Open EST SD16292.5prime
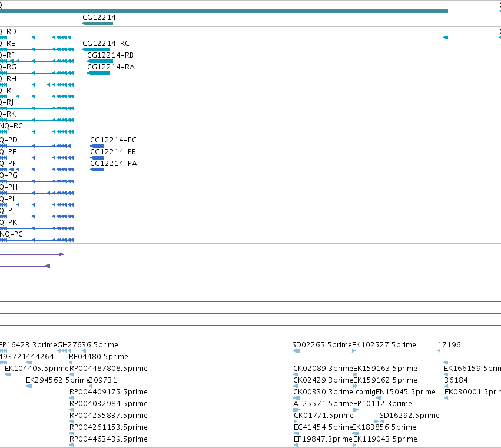This screenshot has height=448, width=501. [410, 416]
